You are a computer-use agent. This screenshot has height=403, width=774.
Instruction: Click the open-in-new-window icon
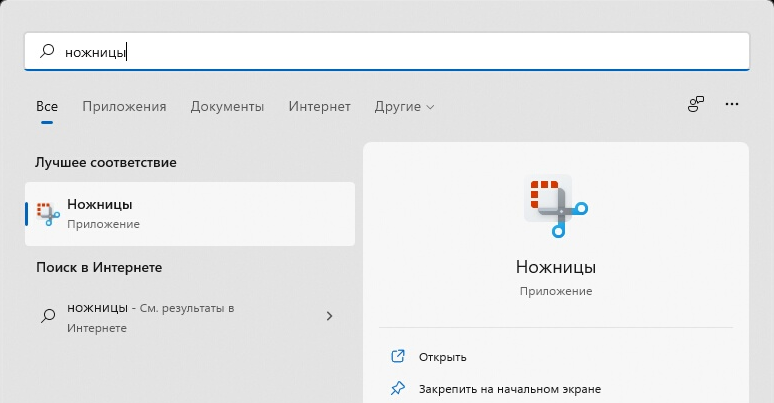click(398, 356)
